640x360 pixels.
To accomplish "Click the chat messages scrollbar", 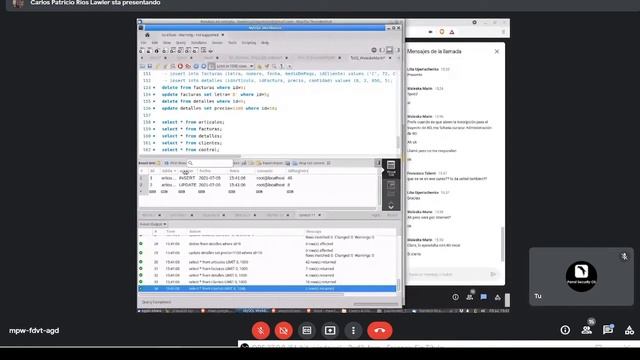I will tap(502, 244).
